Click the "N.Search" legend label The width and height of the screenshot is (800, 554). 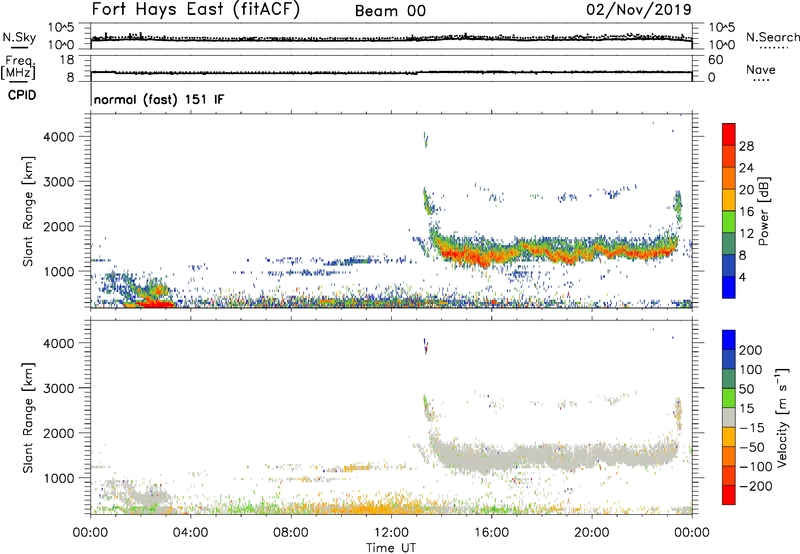(772, 37)
